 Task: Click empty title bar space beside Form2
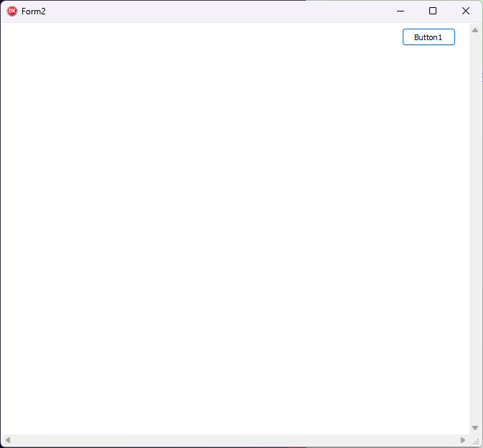click(x=215, y=11)
